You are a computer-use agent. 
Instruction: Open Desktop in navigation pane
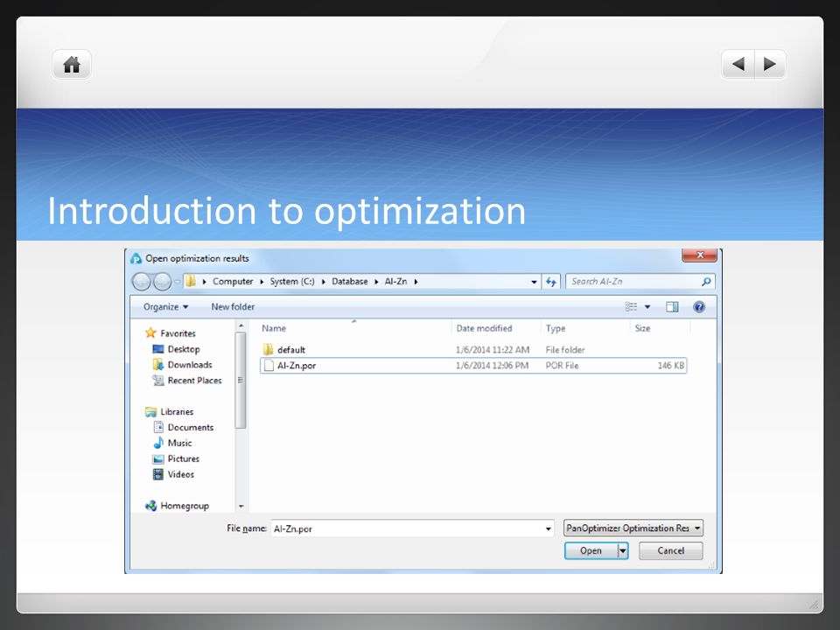tap(177, 349)
